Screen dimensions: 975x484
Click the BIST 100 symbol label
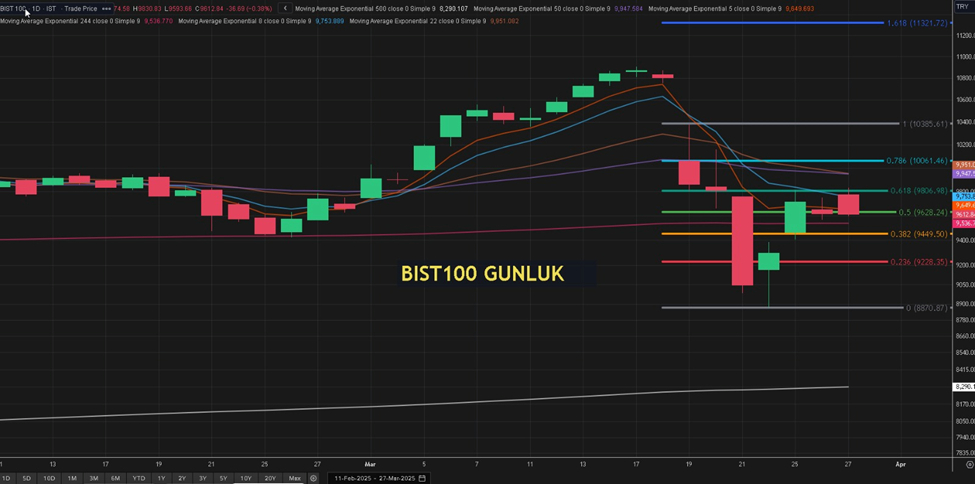[14, 8]
